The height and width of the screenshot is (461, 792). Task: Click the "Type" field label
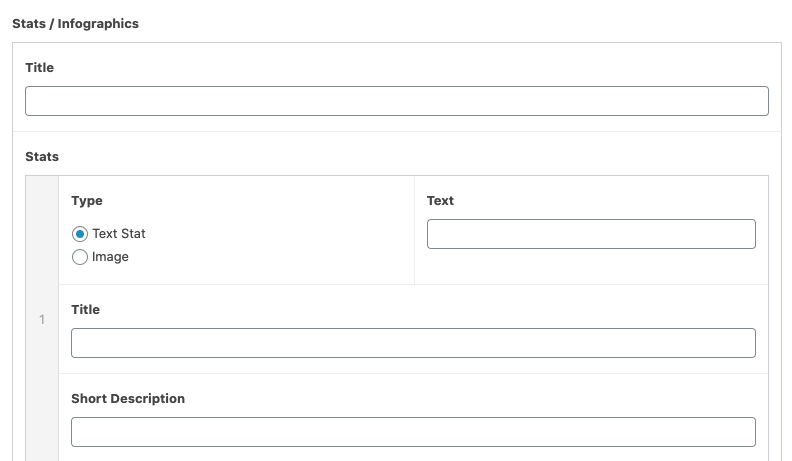[87, 201]
